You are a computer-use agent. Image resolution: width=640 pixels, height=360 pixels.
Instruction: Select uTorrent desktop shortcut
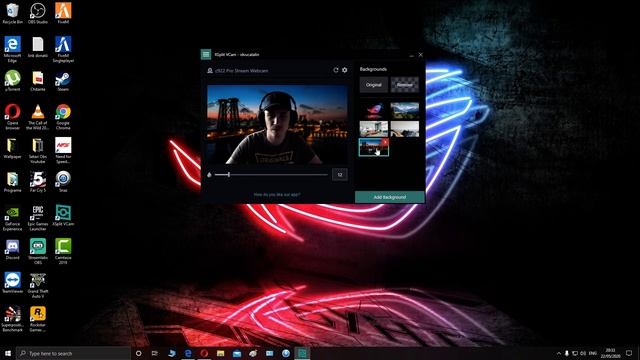tap(13, 80)
